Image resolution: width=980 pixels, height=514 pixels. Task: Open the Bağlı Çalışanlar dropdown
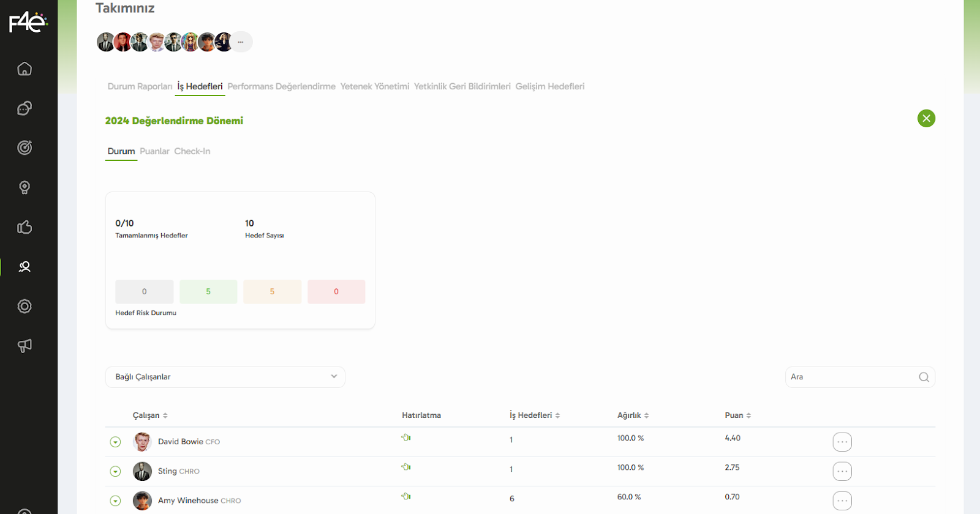225,377
